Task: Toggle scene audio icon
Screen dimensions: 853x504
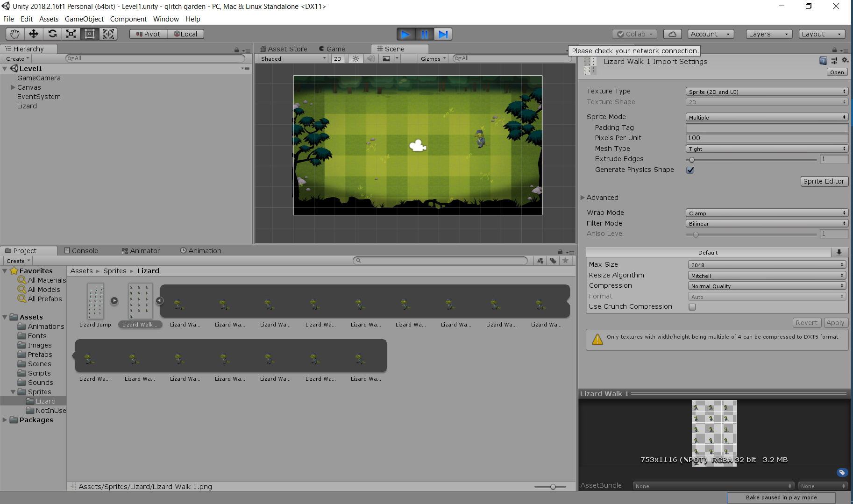Action: click(371, 58)
